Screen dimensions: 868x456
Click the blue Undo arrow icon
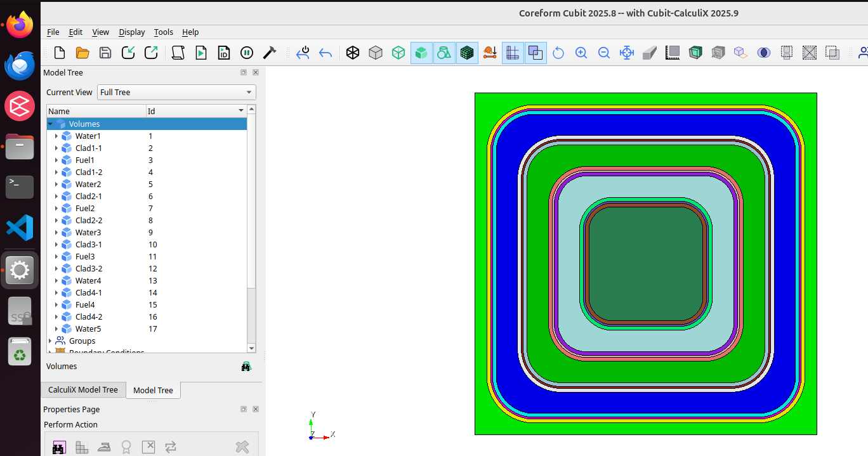[x=325, y=53]
